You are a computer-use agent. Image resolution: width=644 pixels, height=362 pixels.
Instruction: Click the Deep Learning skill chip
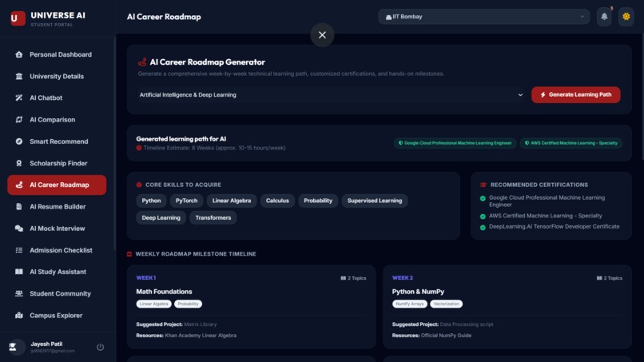pos(161,218)
